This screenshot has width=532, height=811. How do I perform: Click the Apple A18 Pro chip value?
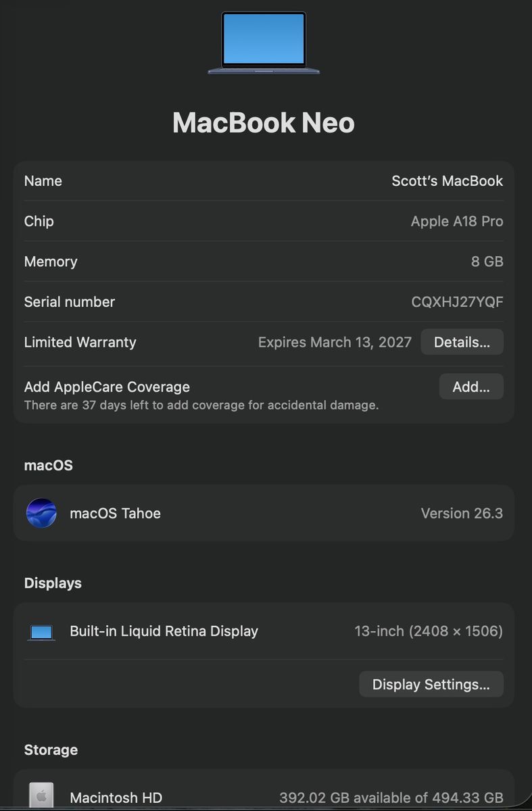point(457,222)
